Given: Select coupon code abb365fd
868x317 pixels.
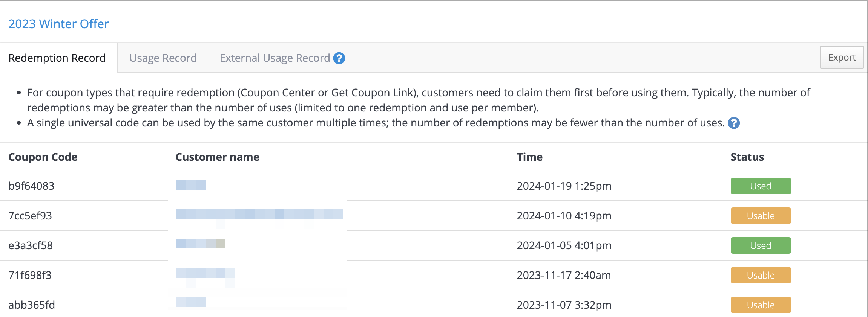Looking at the screenshot, I should tap(32, 305).
